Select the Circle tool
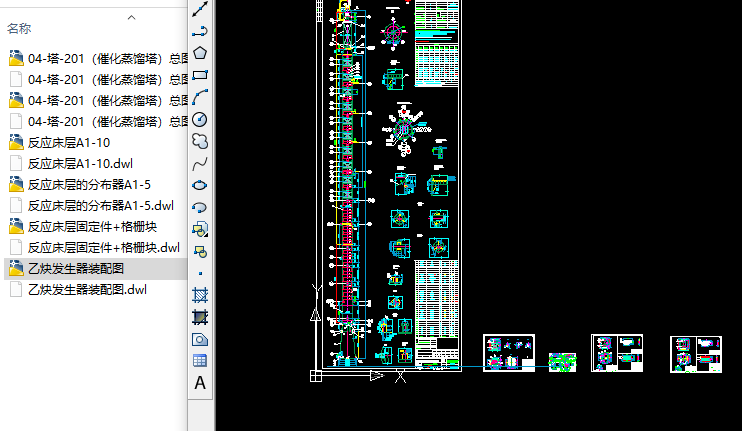This screenshot has width=742, height=431. pos(200,120)
